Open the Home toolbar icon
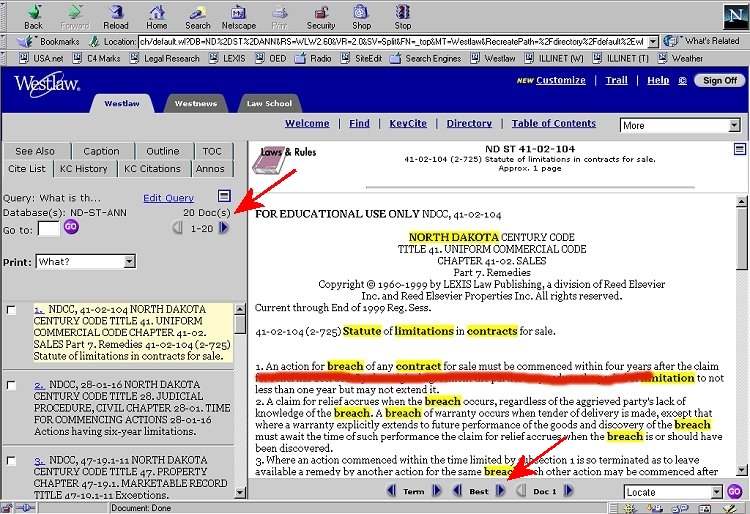Image resolution: width=750 pixels, height=514 pixels. coord(157,17)
